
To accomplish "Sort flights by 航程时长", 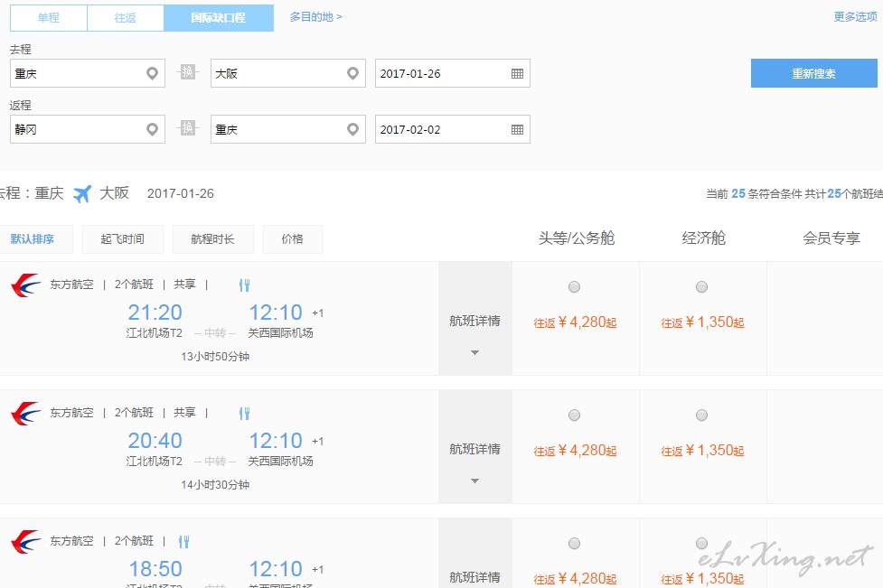I will coord(213,239).
